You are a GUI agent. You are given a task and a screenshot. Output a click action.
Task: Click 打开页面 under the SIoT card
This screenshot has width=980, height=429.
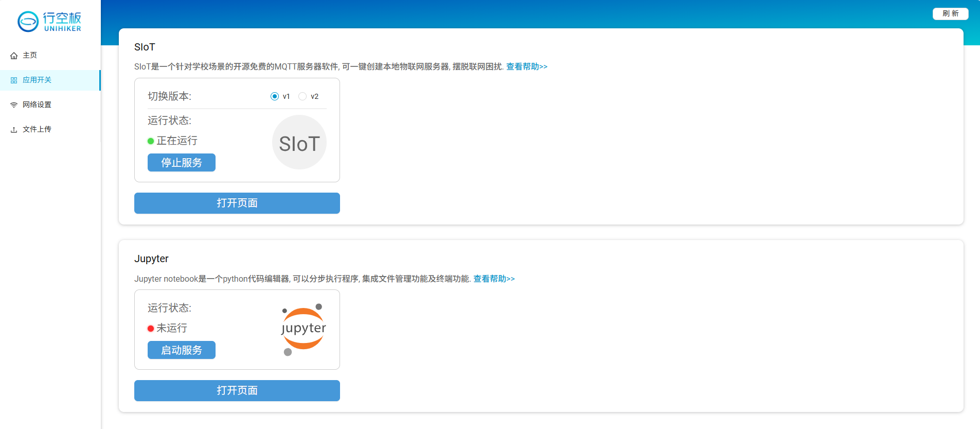click(x=237, y=203)
